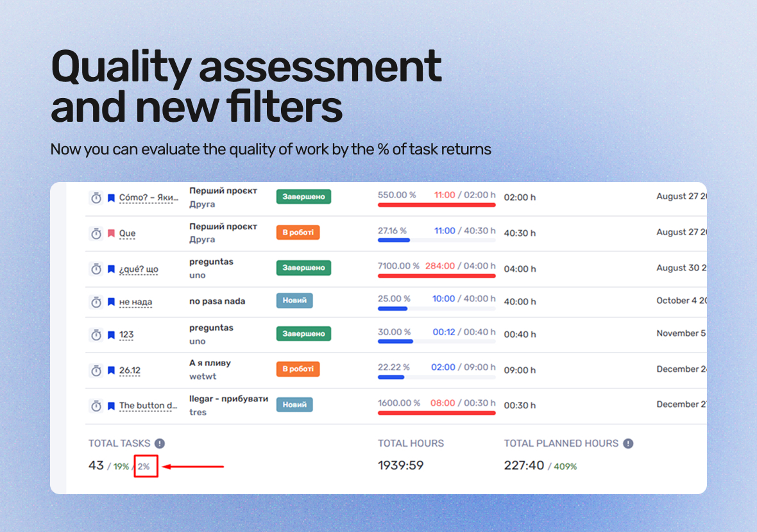Open the task named 123
Viewport: 757px width, 532px height.
(126, 335)
